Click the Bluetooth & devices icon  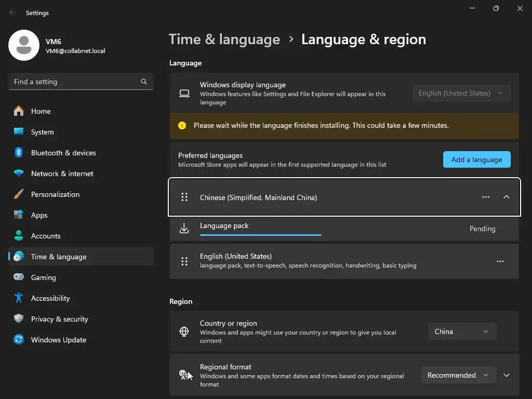[19, 153]
